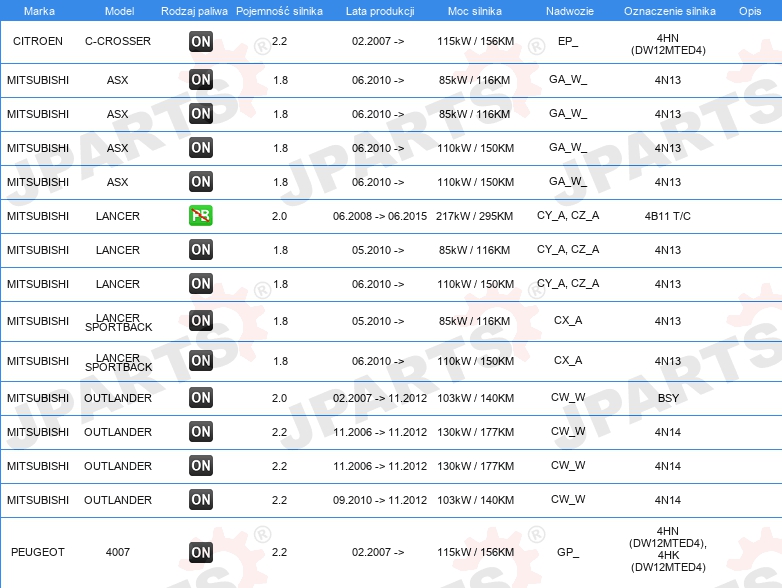Viewport: 782px width, 588px height.
Task: Click the ON diesel icon in CITROEN C-CROSSER row
Action: point(201,41)
